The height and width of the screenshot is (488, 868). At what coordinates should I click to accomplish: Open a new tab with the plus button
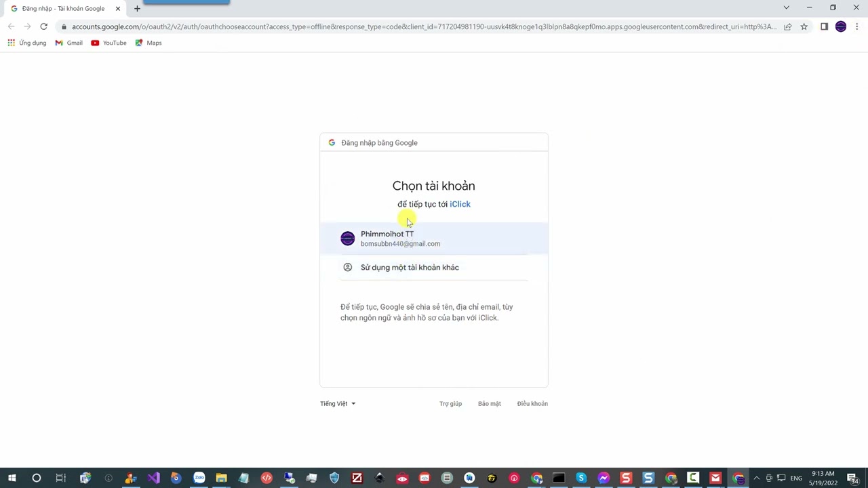point(137,9)
